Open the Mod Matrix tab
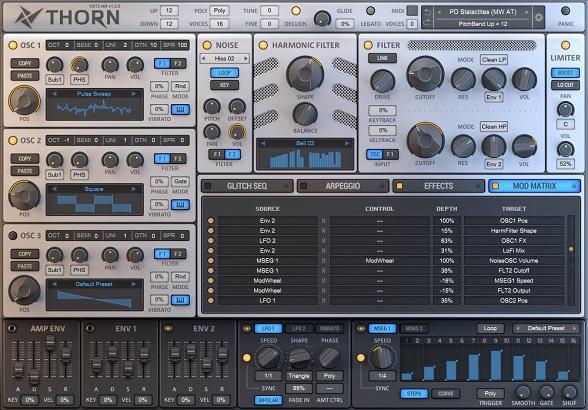This screenshot has height=410, width=588. (x=534, y=186)
